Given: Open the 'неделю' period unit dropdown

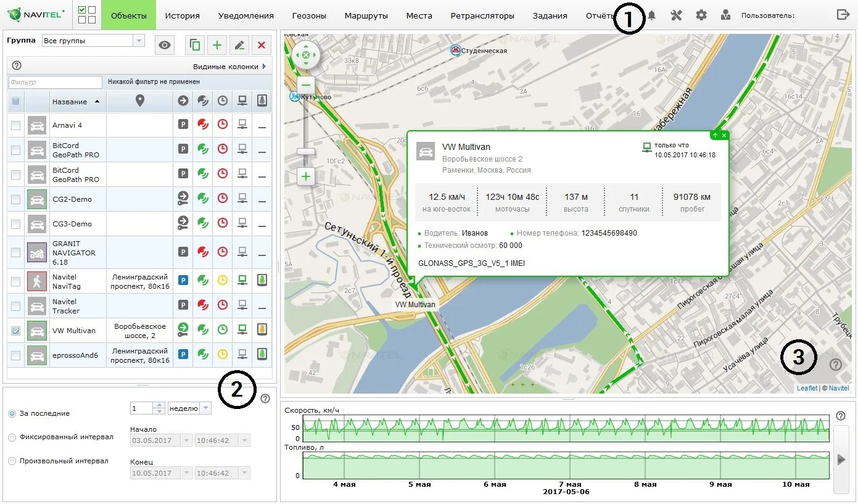Looking at the screenshot, I should tap(189, 408).
